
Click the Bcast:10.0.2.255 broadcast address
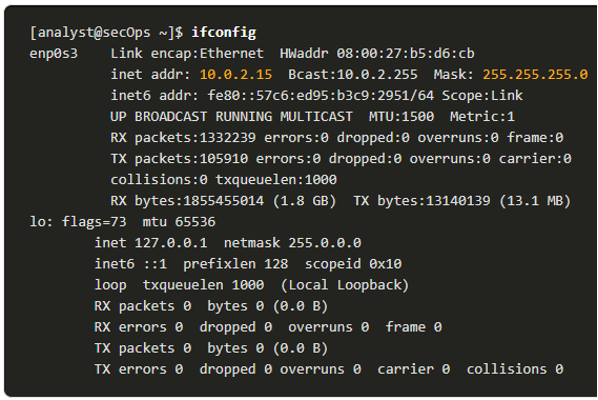click(x=353, y=74)
